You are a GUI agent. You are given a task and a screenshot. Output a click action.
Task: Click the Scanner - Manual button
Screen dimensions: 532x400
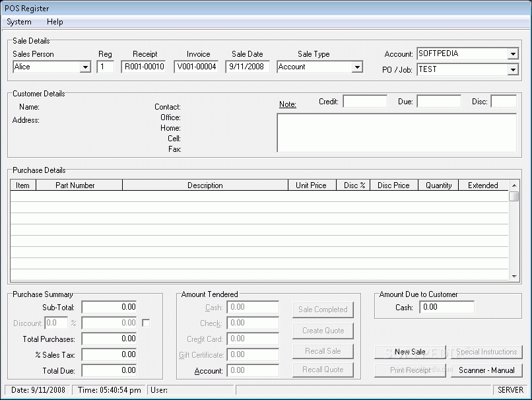coord(486,370)
